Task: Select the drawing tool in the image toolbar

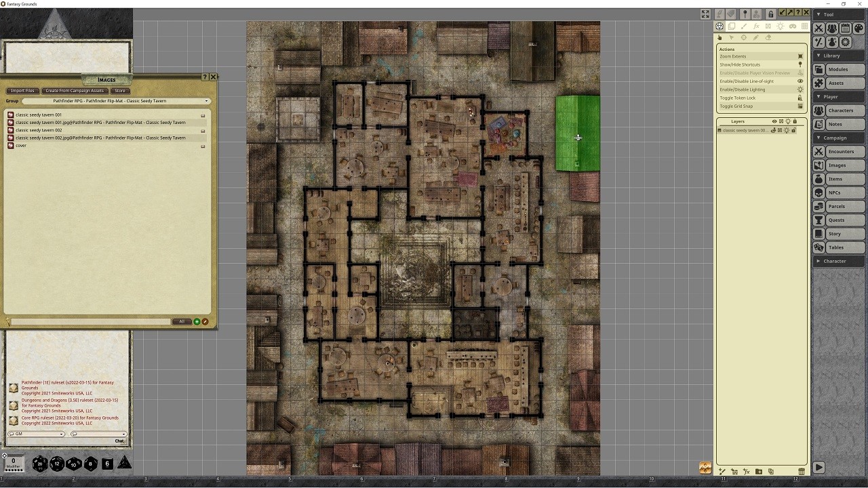Action: (743, 26)
